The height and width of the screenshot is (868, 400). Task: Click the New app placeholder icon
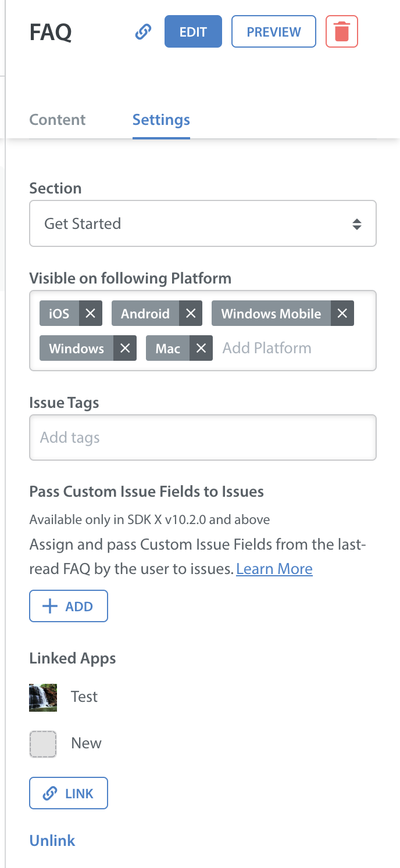[43, 744]
